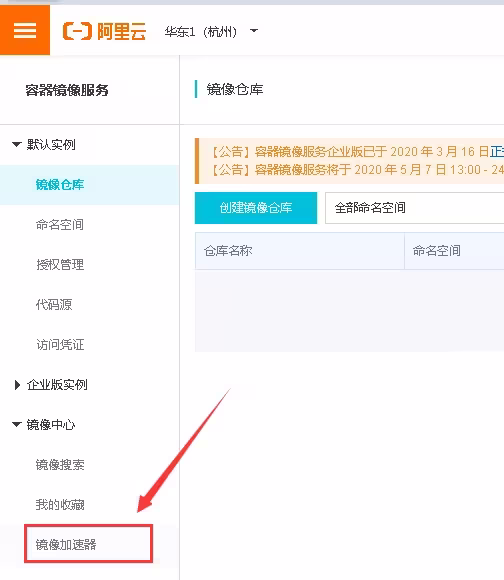Expand the 企业版实例 section
This screenshot has width=504, height=580.
click(51, 385)
